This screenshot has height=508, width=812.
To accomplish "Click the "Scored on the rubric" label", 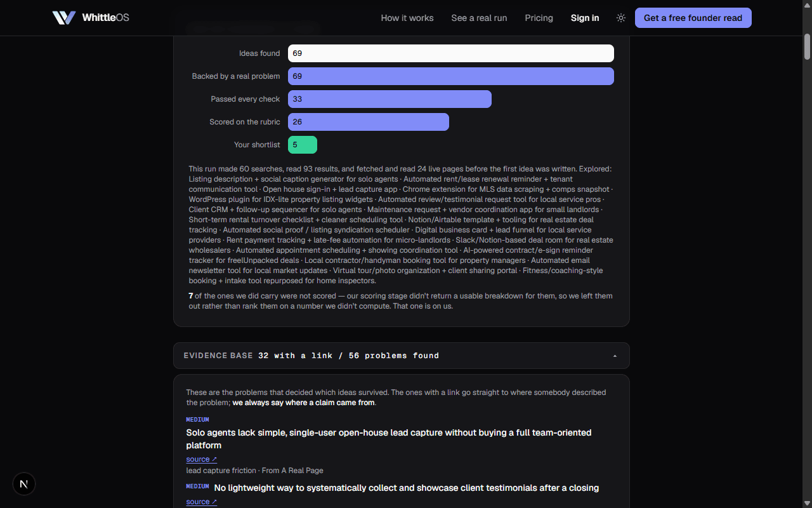I will [245, 122].
